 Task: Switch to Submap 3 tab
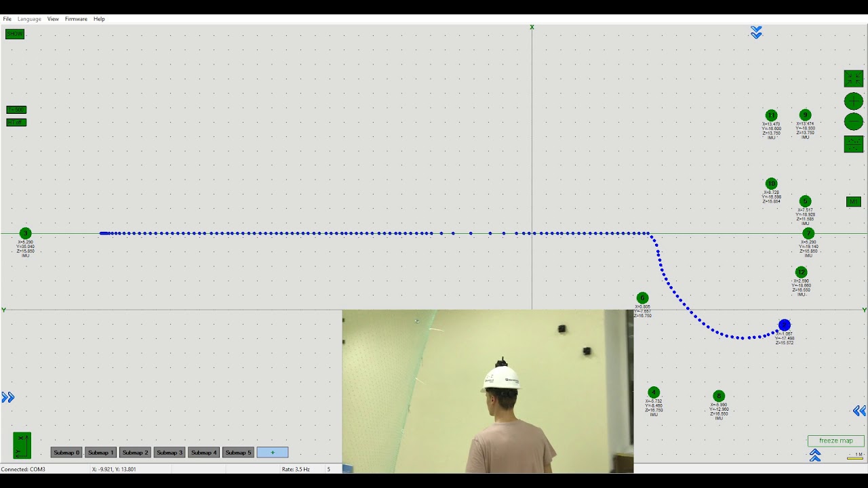click(170, 452)
